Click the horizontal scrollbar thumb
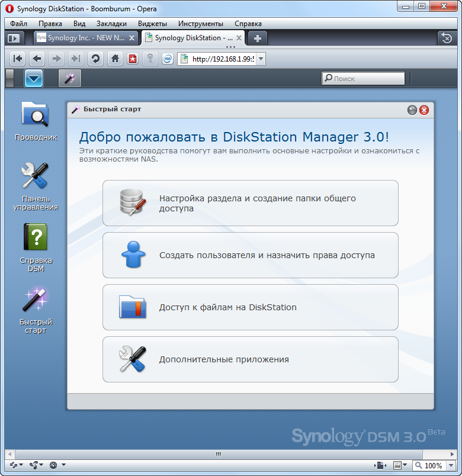 219,454
